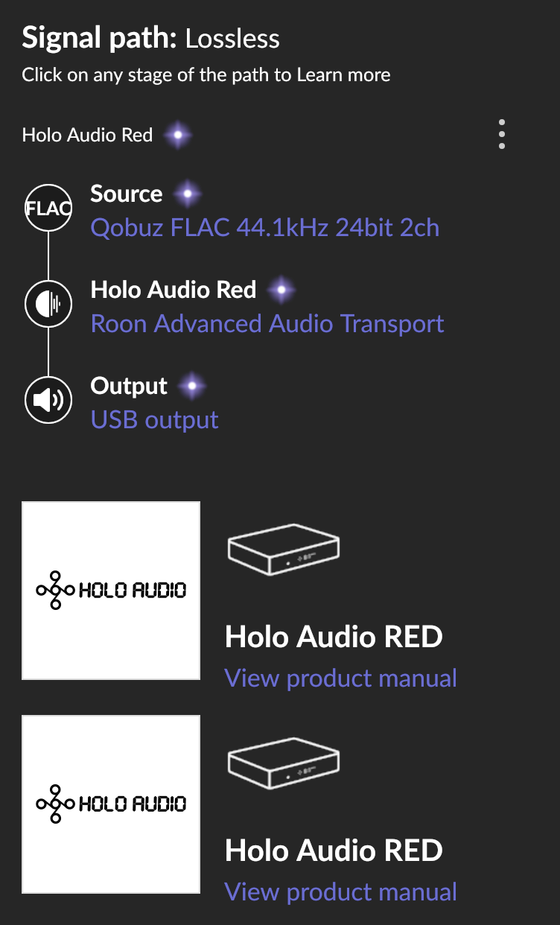Click the first Holo Audio device outline icon
Screen dimensions: 560x925
[x=283, y=552]
